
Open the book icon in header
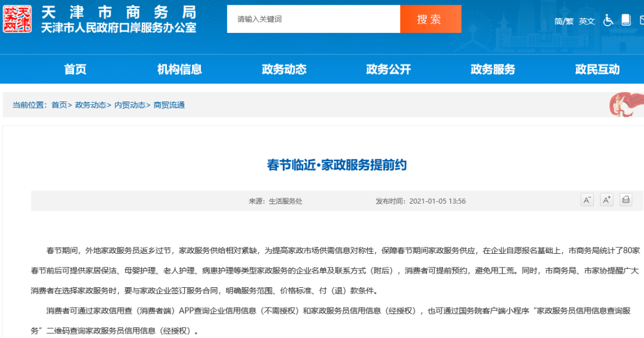626,20
